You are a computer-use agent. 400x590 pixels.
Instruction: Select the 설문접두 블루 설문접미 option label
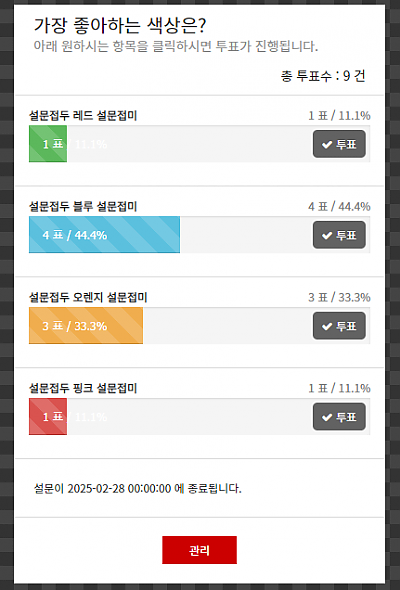[x=83, y=207]
